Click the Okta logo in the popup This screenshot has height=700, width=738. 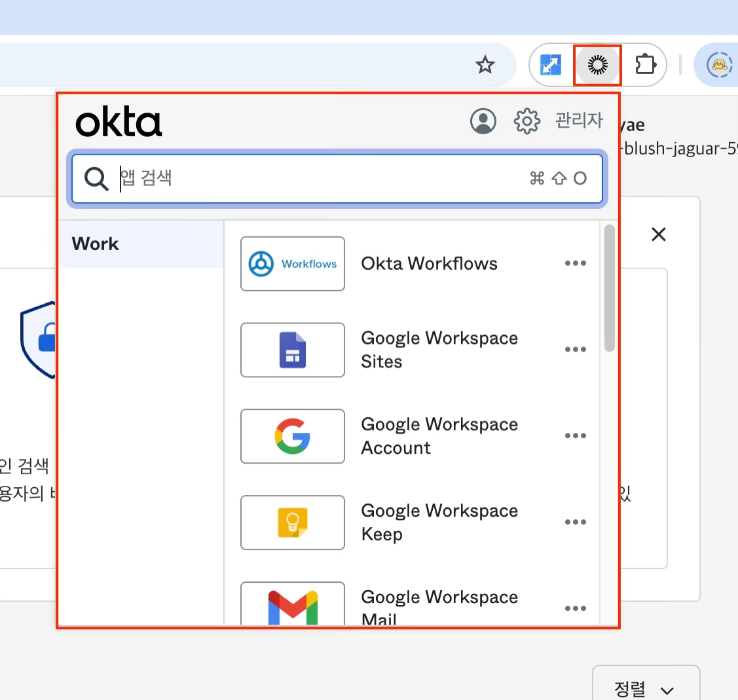tap(119, 121)
